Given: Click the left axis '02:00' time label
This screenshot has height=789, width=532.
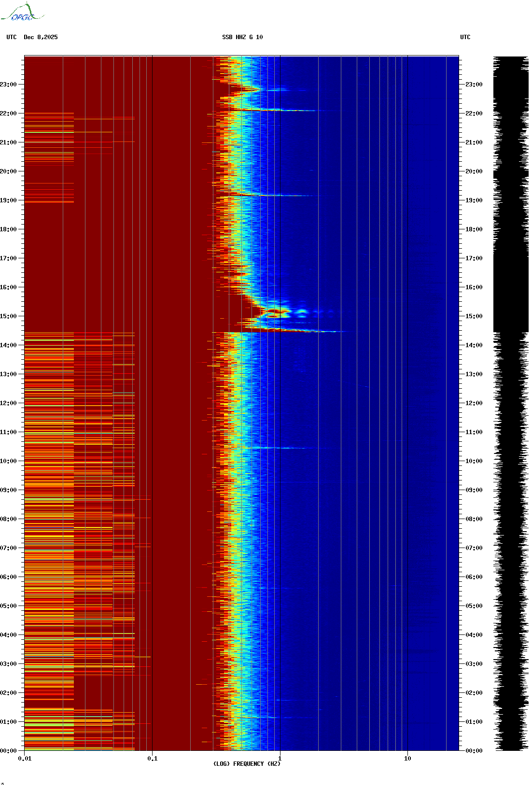Looking at the screenshot, I should [x=8, y=693].
